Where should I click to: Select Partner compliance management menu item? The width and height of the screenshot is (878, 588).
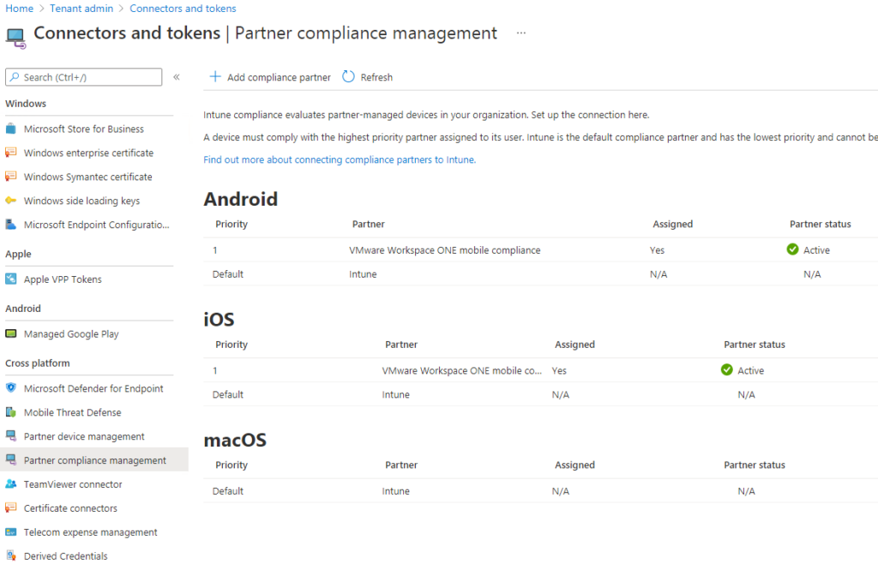click(x=94, y=460)
